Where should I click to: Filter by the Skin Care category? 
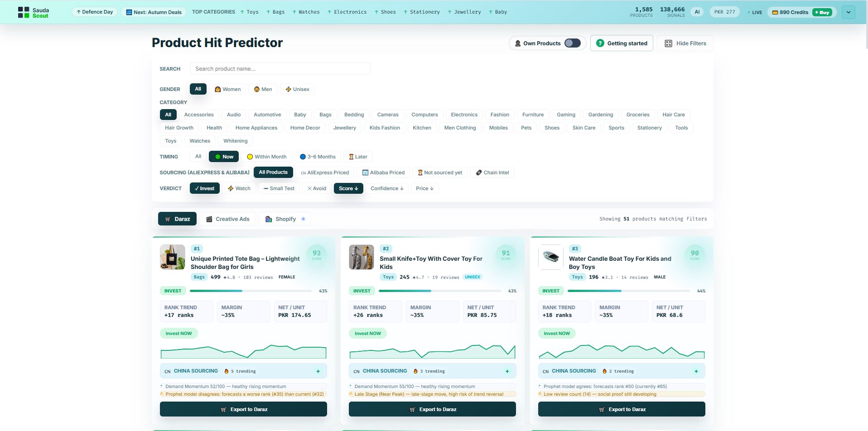click(x=583, y=128)
